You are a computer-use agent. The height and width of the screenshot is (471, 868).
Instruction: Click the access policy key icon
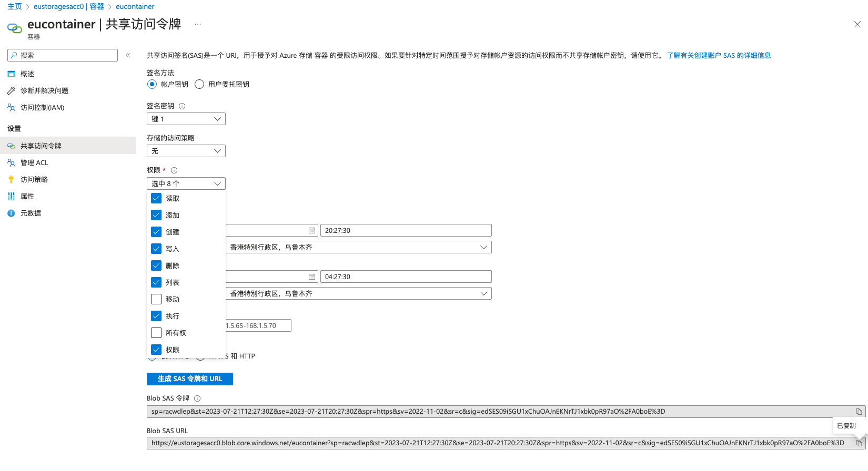tap(11, 180)
